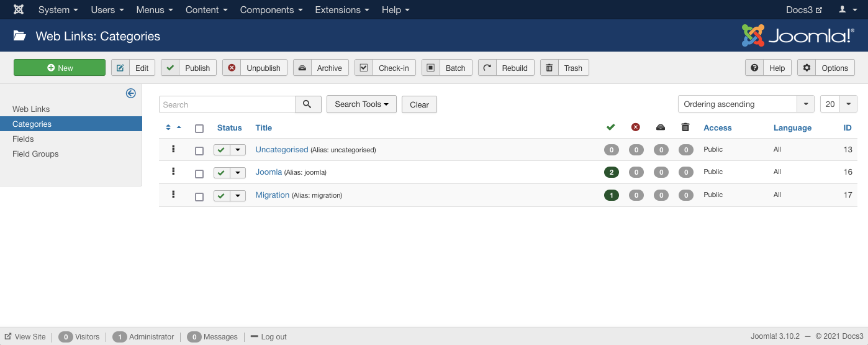This screenshot has height=345, width=868.
Task: Expand the Search Tools dropdown
Action: point(361,104)
